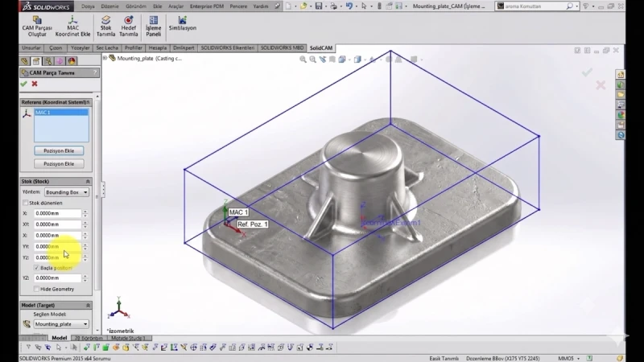Click the Print icon in top toolbar
This screenshot has height=362, width=644.
point(333,6)
